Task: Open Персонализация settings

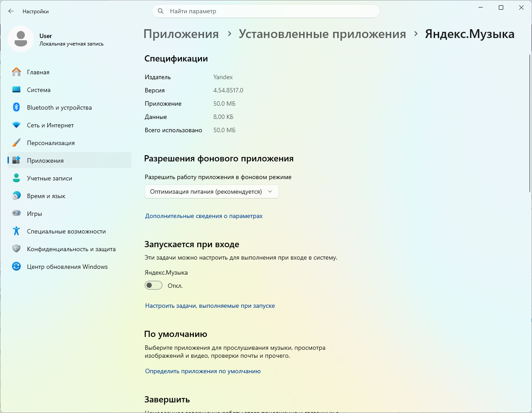Action: click(x=69, y=143)
